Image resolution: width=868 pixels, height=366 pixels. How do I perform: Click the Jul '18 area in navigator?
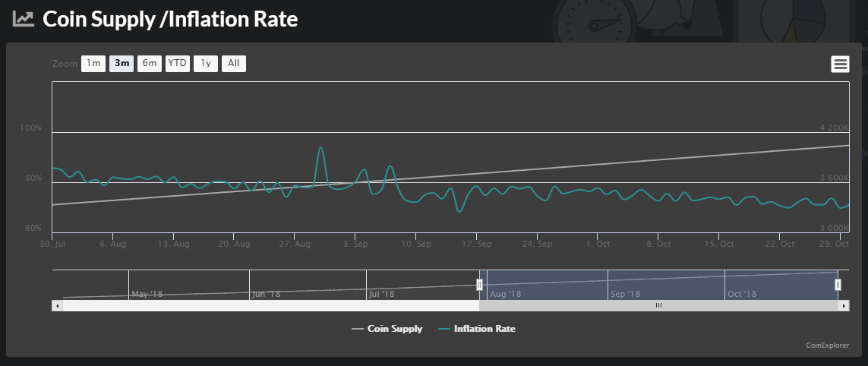[x=381, y=294]
